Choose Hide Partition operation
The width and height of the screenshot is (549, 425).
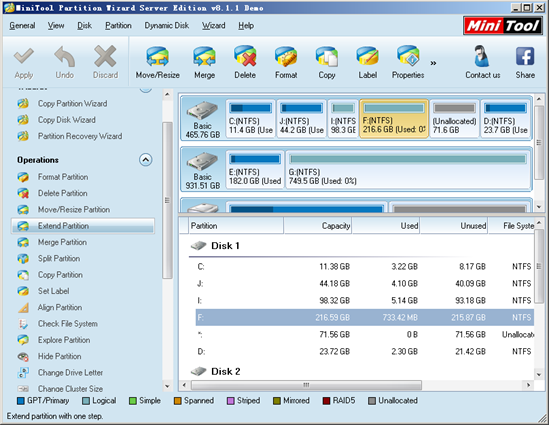point(60,356)
